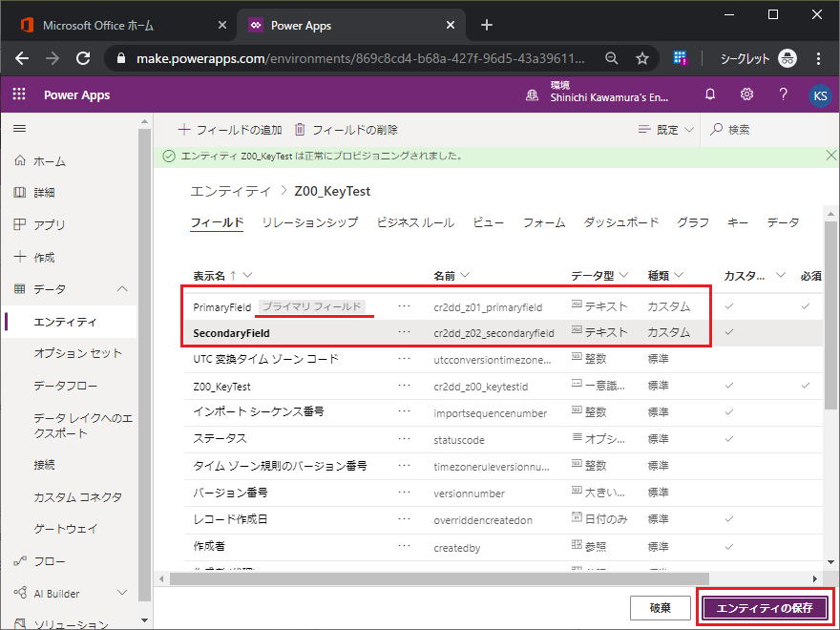Image resolution: width=840 pixels, height=630 pixels.
Task: Click the AI Builder icon in sidebar
Action: click(x=20, y=593)
